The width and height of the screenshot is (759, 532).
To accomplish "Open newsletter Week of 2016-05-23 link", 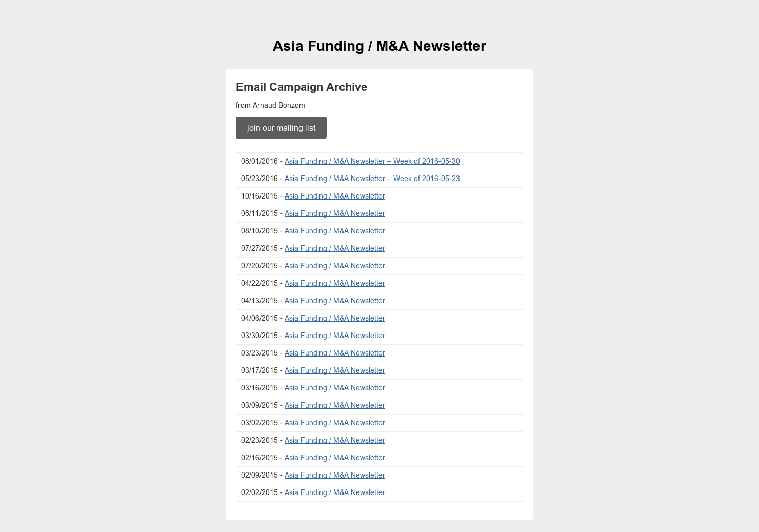I will click(x=372, y=179).
